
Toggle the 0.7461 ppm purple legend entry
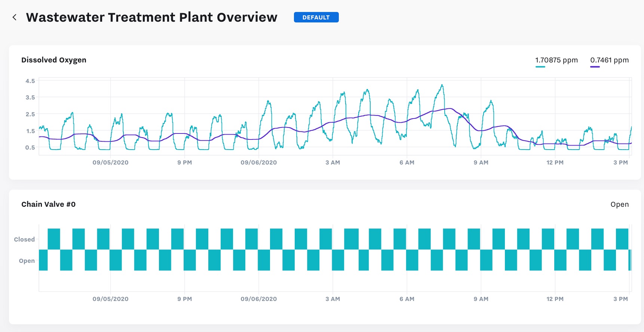pyautogui.click(x=609, y=60)
